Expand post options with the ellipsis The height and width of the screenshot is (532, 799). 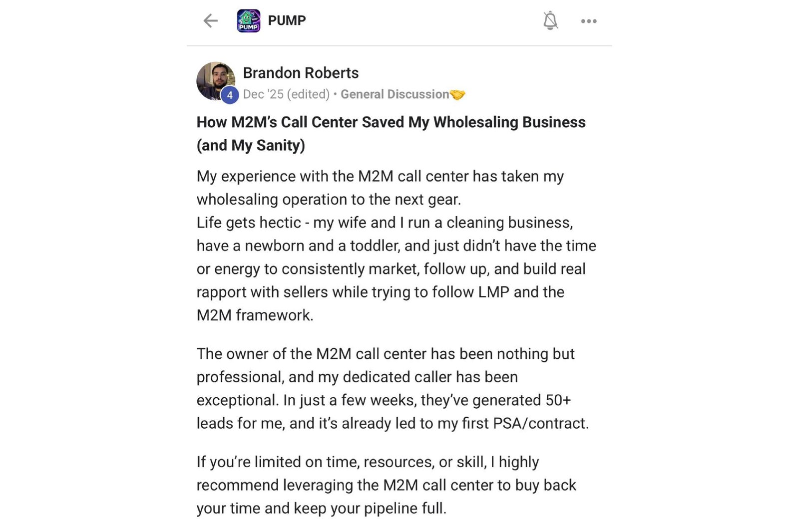coord(589,20)
